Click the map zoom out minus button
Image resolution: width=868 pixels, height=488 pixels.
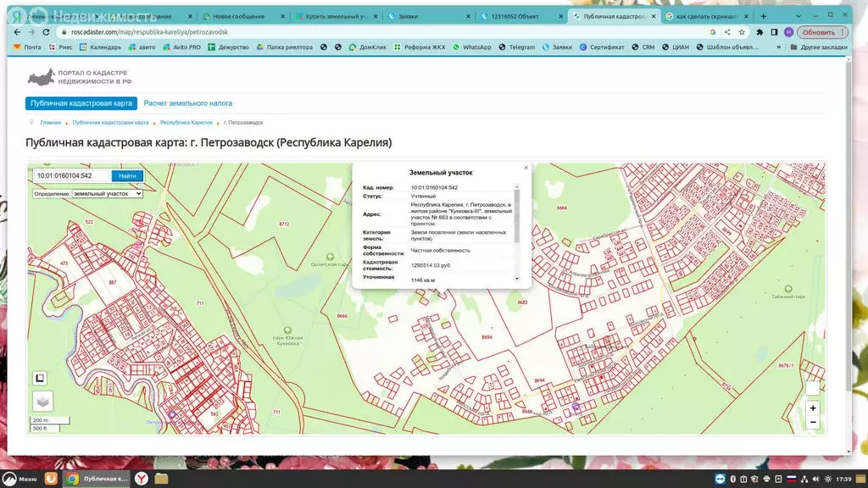(813, 422)
